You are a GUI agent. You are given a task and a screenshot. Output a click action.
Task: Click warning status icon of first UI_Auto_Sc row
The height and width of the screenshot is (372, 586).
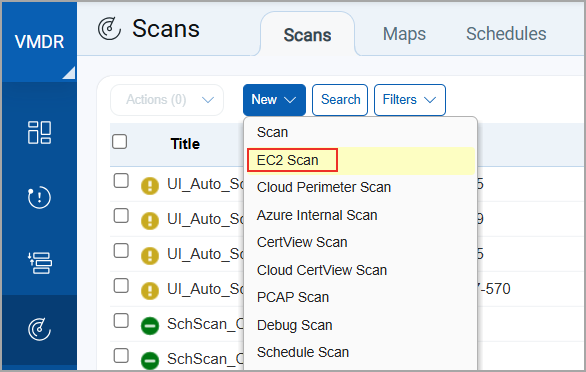[150, 186]
